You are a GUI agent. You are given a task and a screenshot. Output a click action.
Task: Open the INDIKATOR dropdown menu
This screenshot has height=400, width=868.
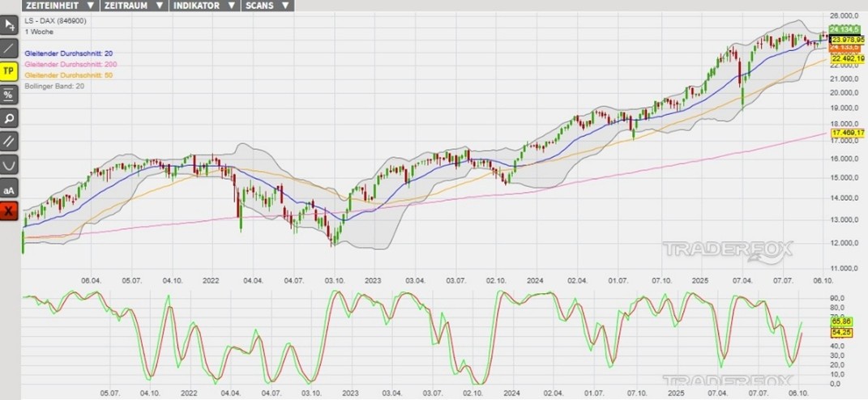(x=204, y=5)
